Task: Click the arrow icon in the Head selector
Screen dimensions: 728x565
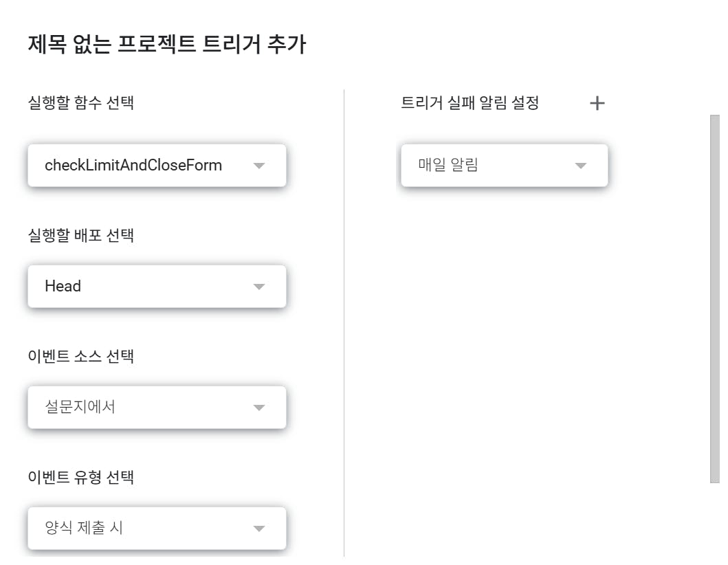Action: (259, 287)
